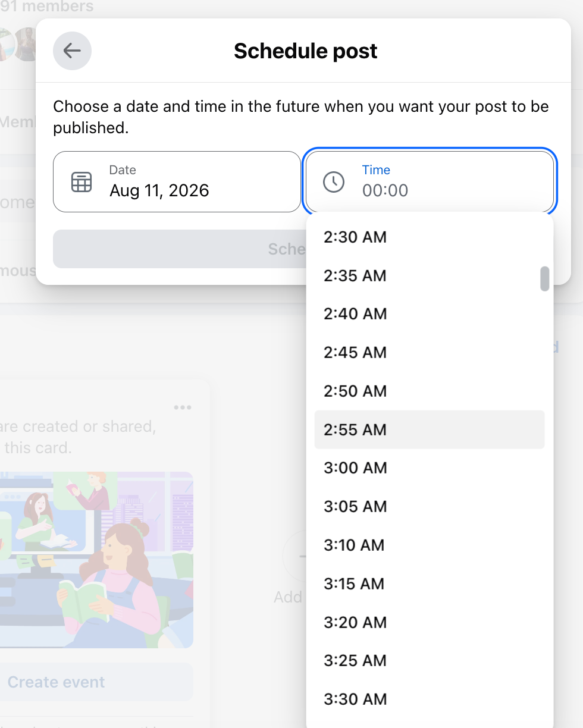This screenshot has height=728, width=583.
Task: Click the back arrow in Schedule post
Action: click(x=72, y=51)
